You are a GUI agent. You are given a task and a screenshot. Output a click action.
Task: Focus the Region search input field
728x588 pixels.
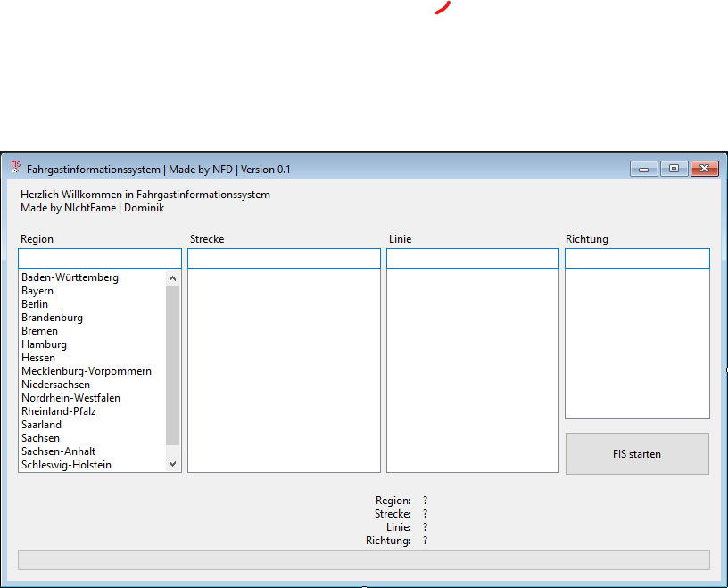pos(100,258)
